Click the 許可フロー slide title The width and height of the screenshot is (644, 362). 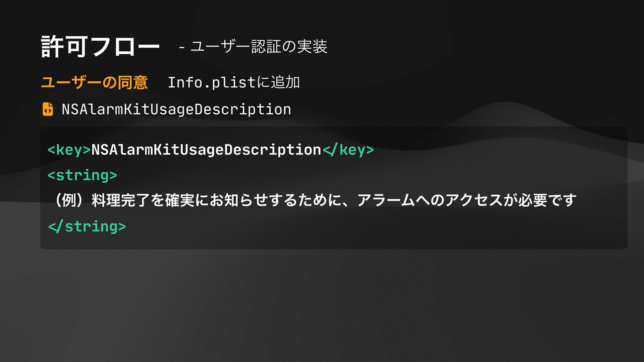100,47
